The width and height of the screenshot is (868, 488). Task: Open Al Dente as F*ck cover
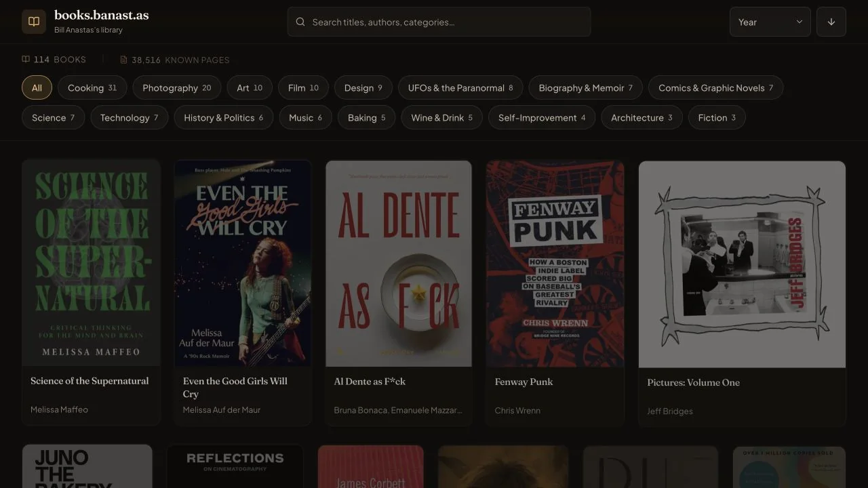[399, 264]
